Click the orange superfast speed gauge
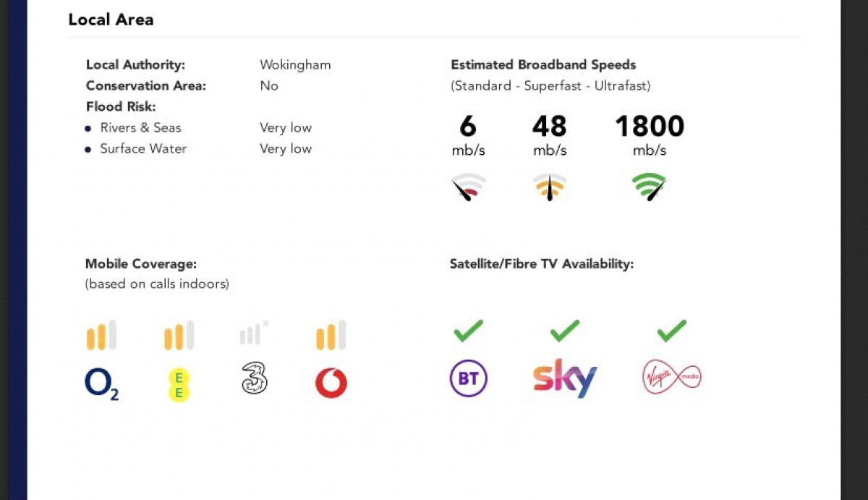 click(x=550, y=187)
